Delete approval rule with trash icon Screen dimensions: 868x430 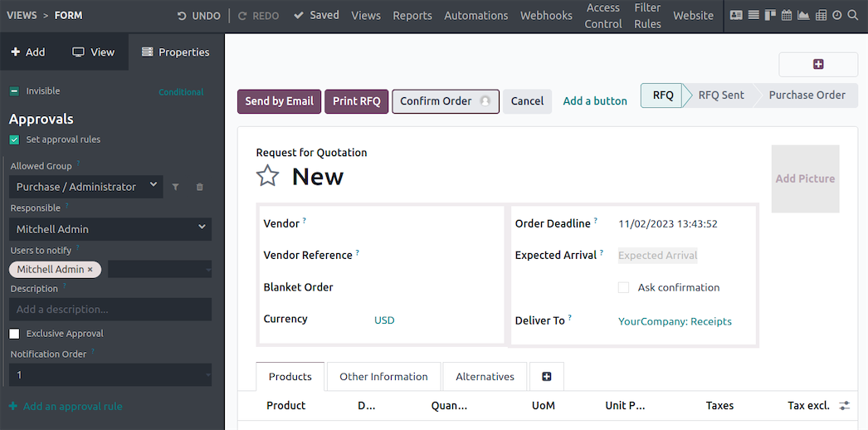tap(199, 188)
